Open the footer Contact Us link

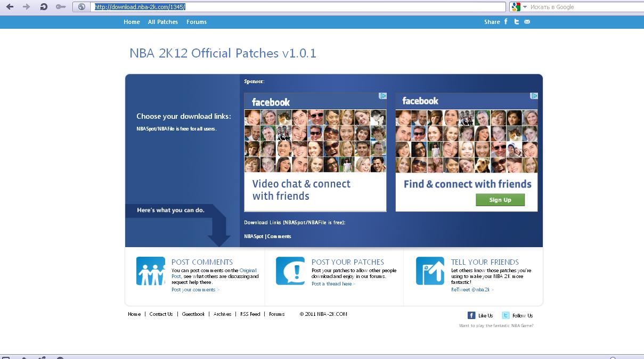[161, 314]
